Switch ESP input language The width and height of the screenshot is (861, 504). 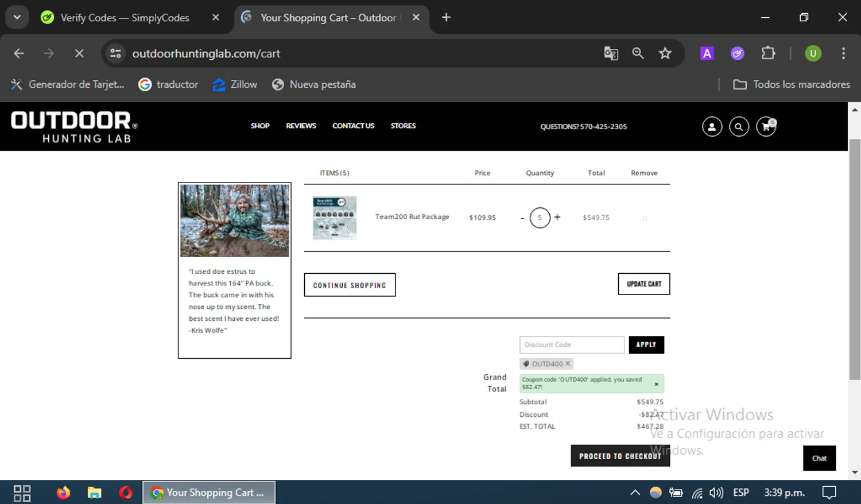pos(741,493)
